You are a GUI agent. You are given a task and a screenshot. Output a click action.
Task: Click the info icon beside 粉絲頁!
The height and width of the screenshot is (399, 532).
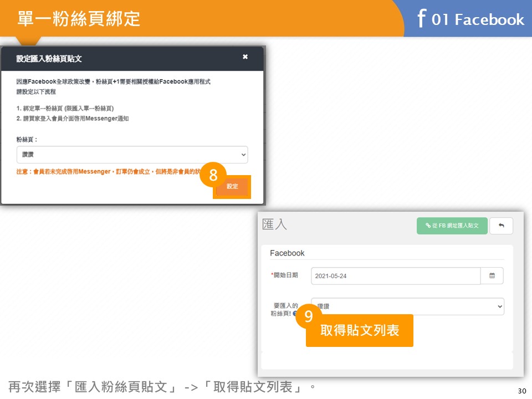click(x=295, y=314)
